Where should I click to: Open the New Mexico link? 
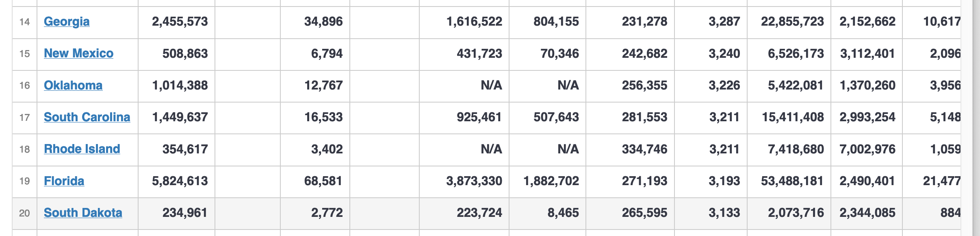78,53
